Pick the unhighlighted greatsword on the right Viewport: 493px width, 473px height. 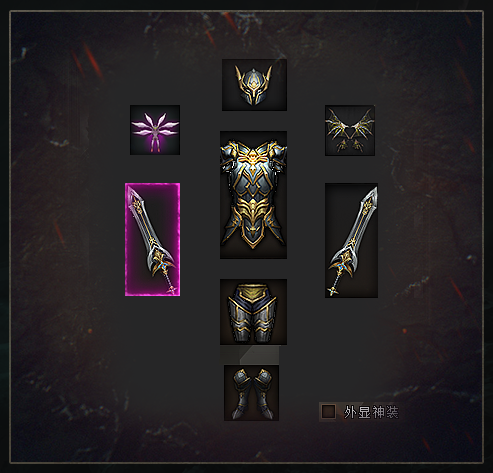click(x=351, y=240)
